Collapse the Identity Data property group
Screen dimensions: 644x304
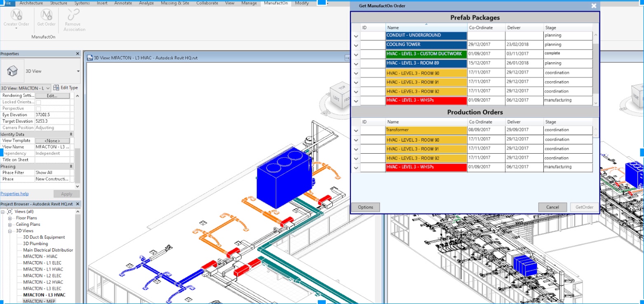point(71,134)
